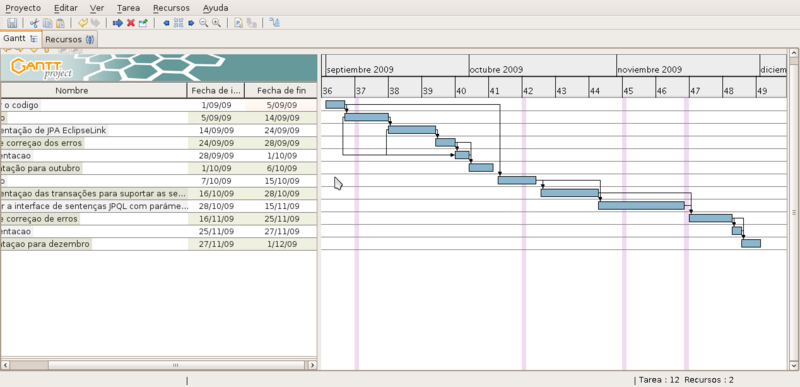Select the 'interface de sentenças JPQL' task
This screenshot has width=800, height=387.
click(x=159, y=206)
